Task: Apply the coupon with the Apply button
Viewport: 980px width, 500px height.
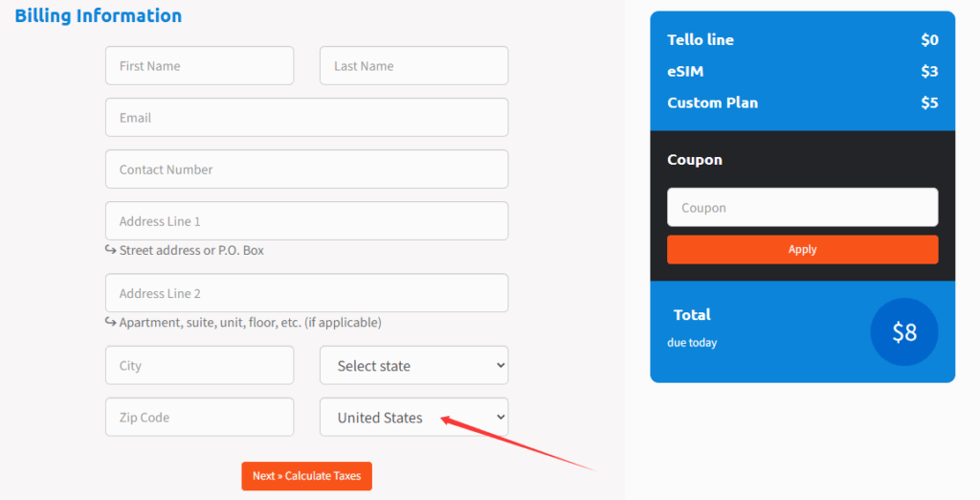Action: click(x=802, y=249)
